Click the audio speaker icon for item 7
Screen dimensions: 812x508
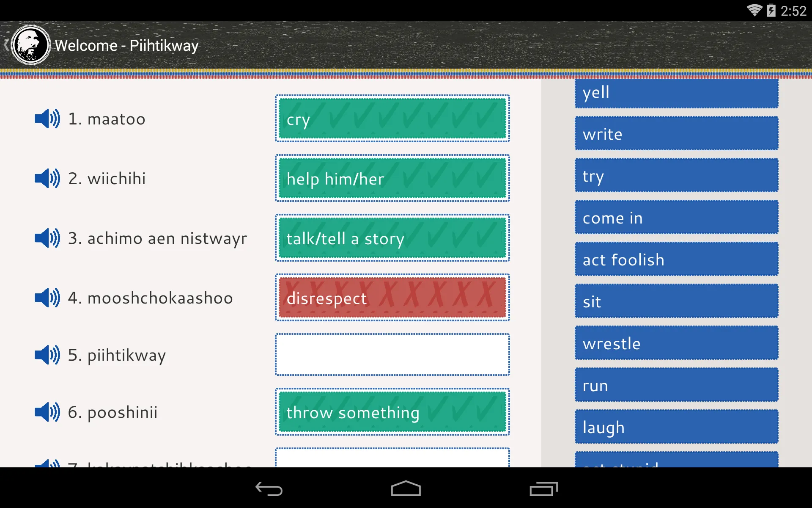pyautogui.click(x=47, y=462)
